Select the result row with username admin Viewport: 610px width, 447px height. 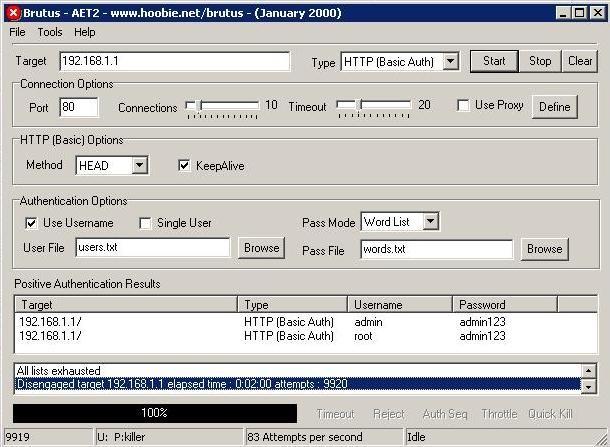pyautogui.click(x=305, y=322)
